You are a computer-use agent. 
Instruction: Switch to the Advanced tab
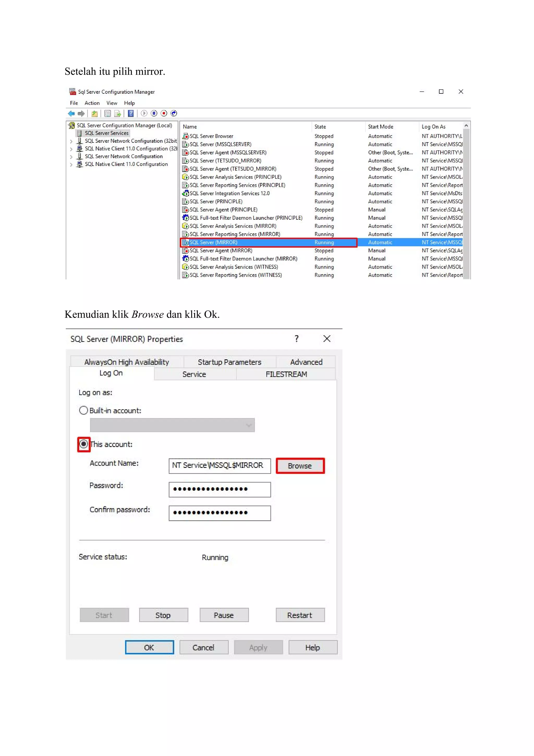[x=306, y=362]
